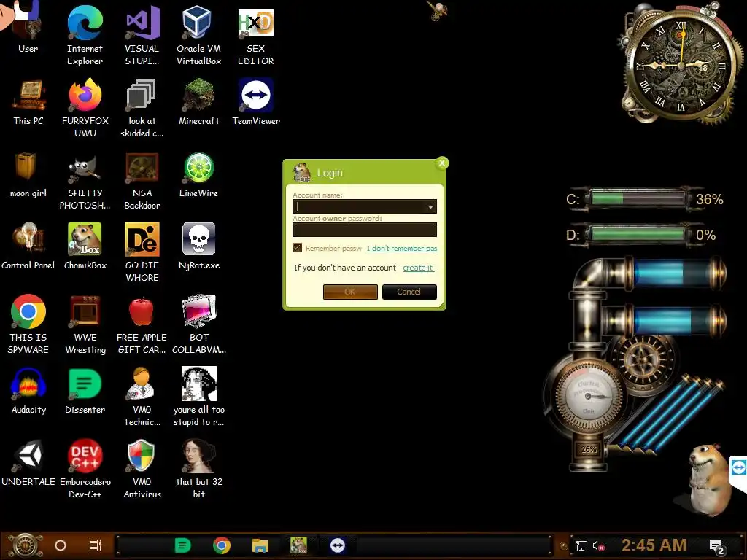Screen dimensions: 747x560
Task: Launch Chrome 'THIS IS SPYWARE' shortcut
Action: point(28,324)
